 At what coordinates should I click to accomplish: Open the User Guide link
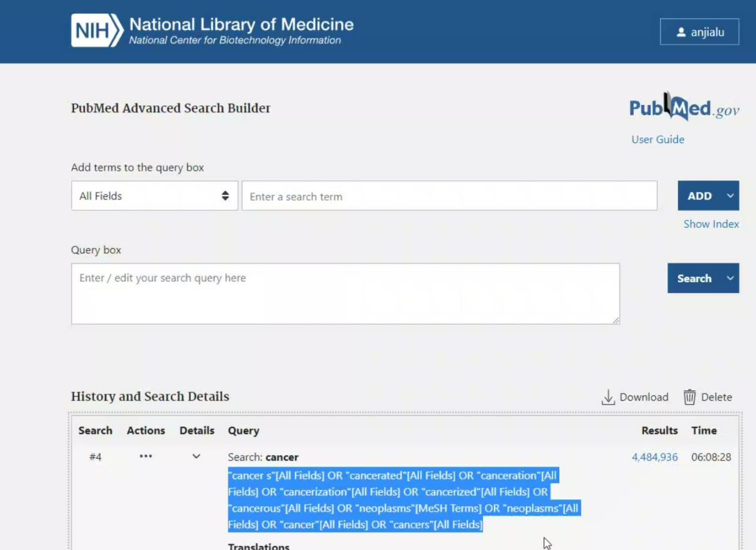[x=658, y=140]
